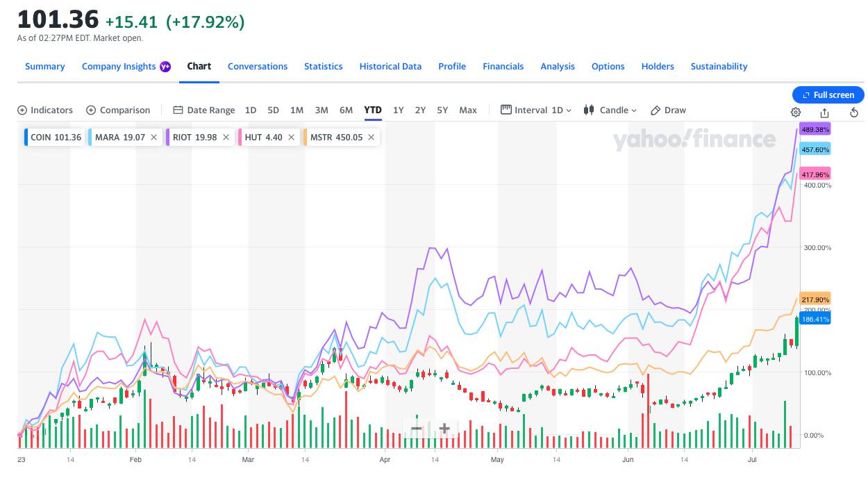Remove HUT comparison from chart
The width and height of the screenshot is (868, 478).
291,138
